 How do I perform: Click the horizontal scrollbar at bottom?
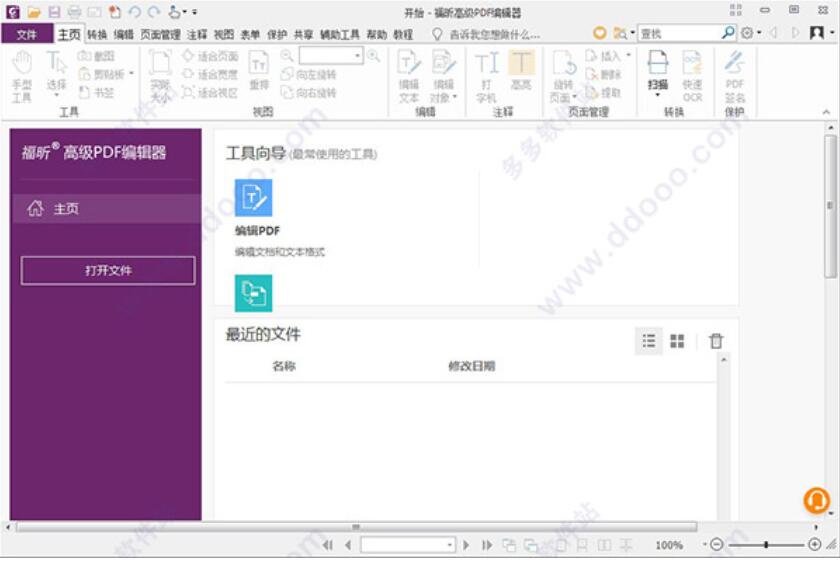click(356, 527)
